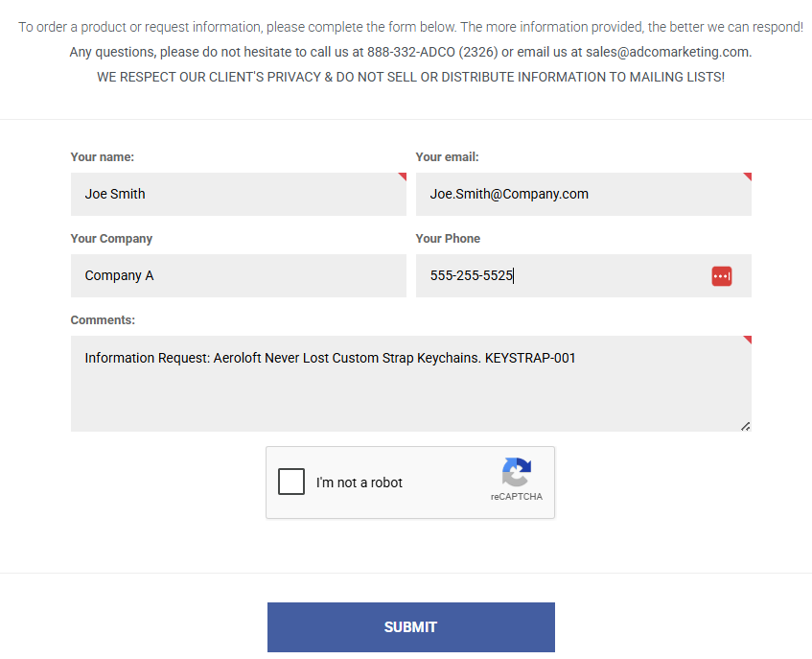Check the I'm not a robot checkbox

291,482
